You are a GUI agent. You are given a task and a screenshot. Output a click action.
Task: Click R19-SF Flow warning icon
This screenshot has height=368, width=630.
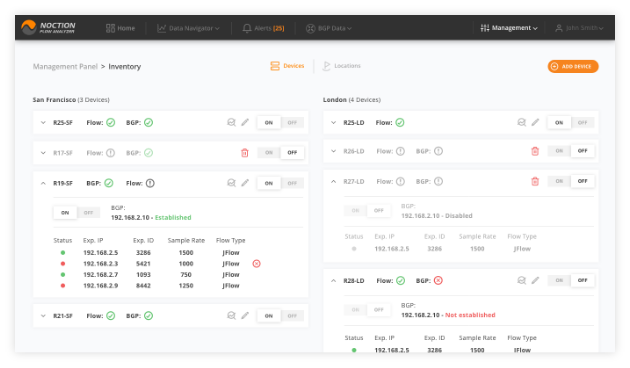click(x=150, y=183)
